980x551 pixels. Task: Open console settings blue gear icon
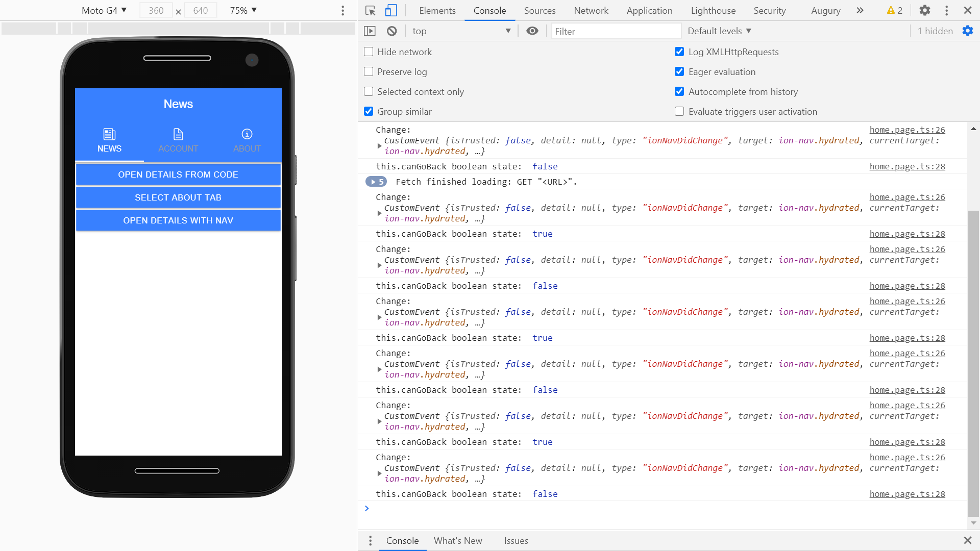click(967, 31)
